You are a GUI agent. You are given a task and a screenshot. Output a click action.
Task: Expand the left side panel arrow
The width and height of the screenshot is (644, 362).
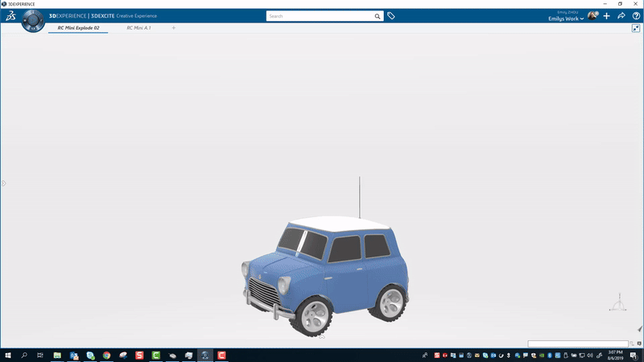(3, 183)
